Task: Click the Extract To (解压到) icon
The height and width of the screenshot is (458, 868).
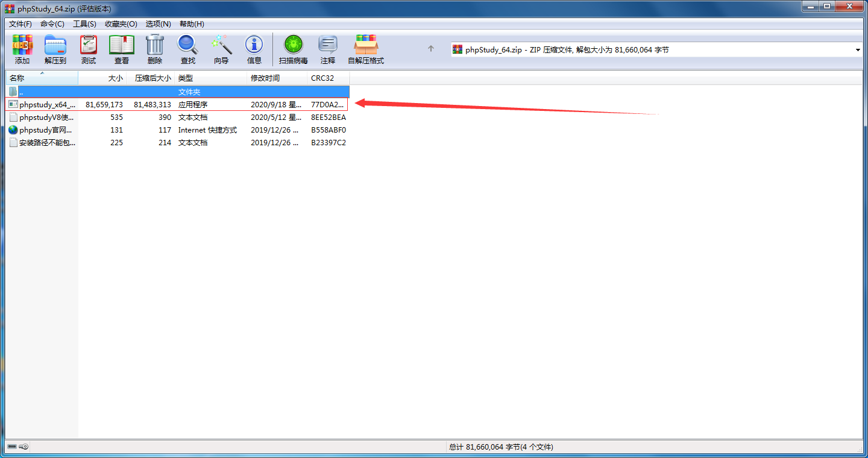Action: point(55,49)
